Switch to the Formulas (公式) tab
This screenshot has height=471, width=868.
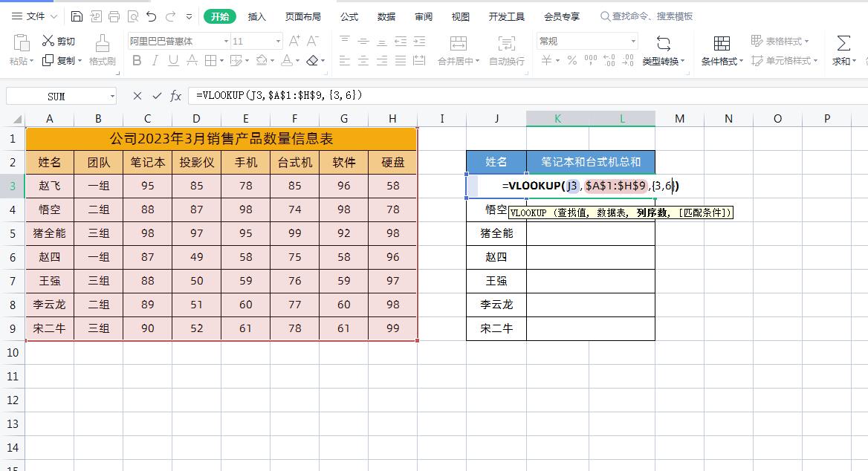point(349,16)
